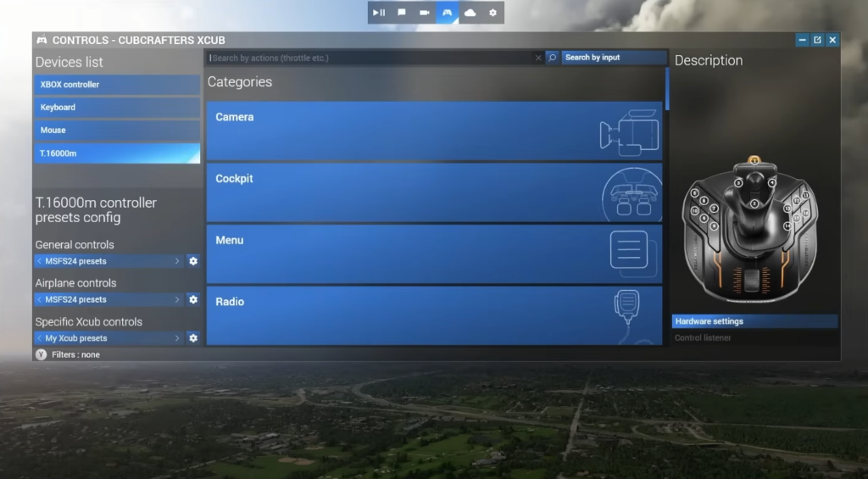Click the Y filters button icon

41,354
